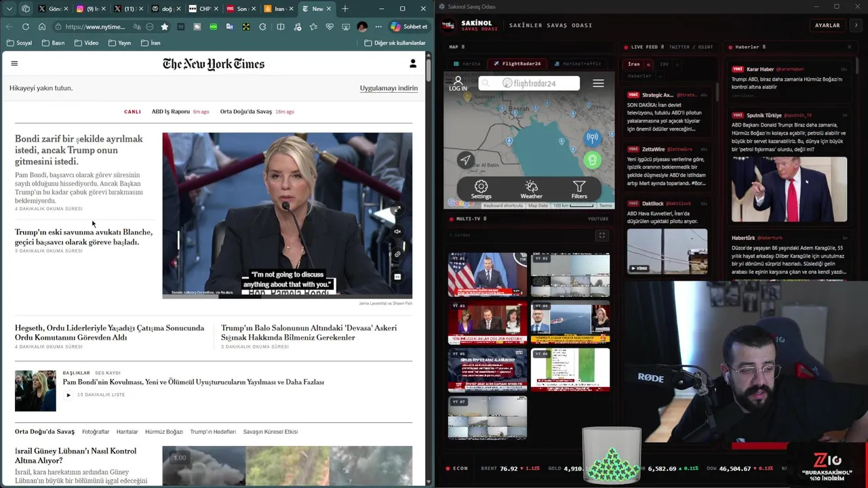
Task: Open browser tab search dropdown
Action: pyautogui.click(x=9, y=9)
